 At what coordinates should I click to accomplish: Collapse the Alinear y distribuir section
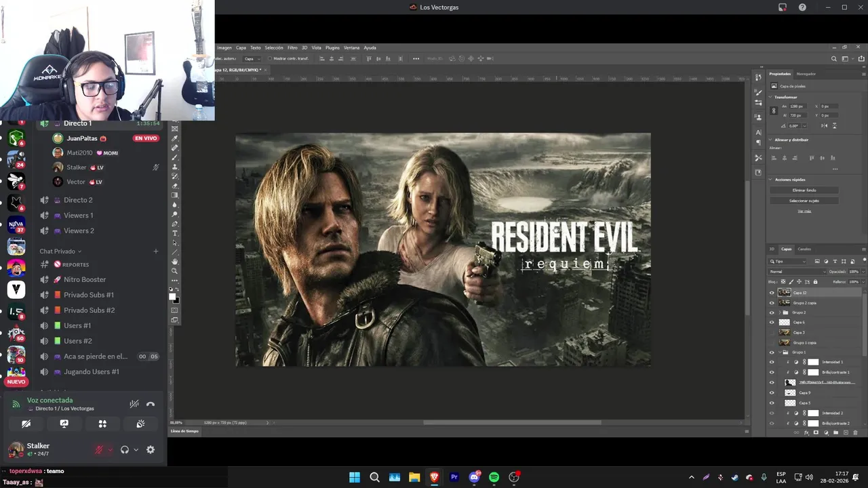click(770, 140)
